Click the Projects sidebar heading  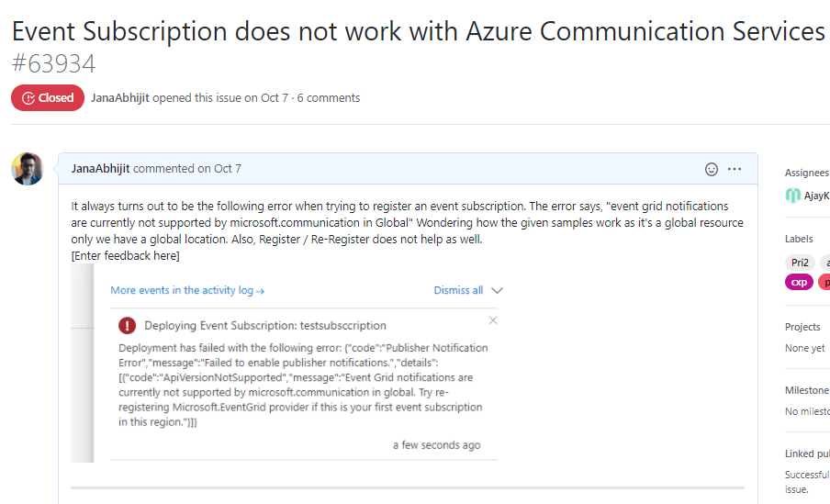[x=802, y=327]
